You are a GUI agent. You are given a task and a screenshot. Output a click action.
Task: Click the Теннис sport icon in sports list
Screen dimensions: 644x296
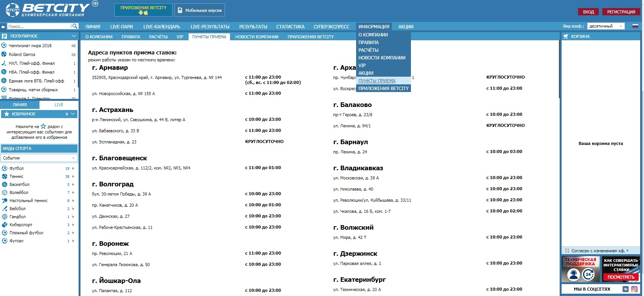click(x=5, y=176)
